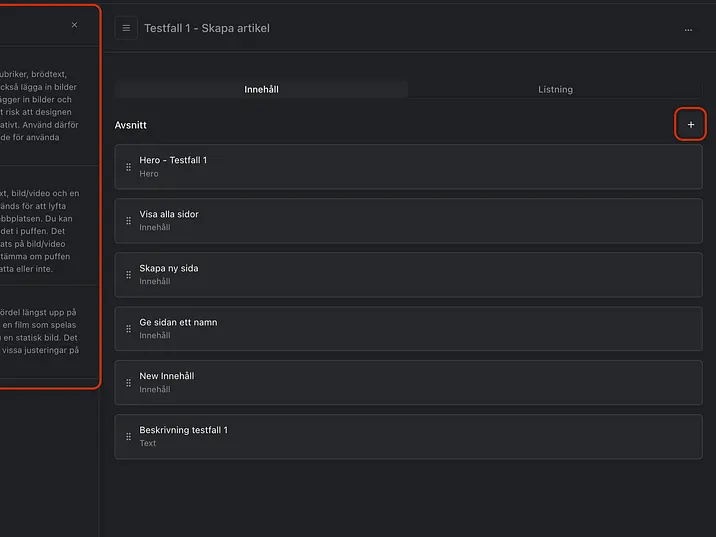Switch to the Innehåll tab
This screenshot has height=537, width=716.
261,90
